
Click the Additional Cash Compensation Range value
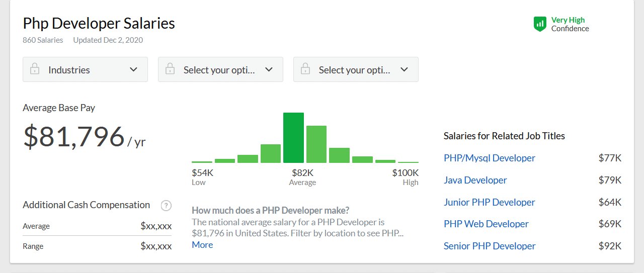[156, 246]
